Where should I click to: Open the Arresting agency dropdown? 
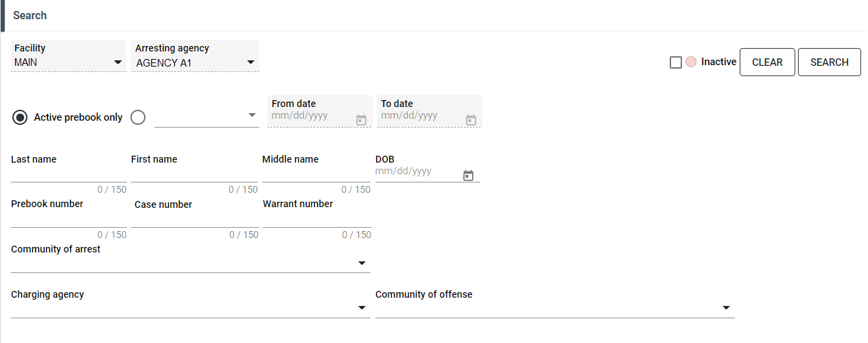195,56
